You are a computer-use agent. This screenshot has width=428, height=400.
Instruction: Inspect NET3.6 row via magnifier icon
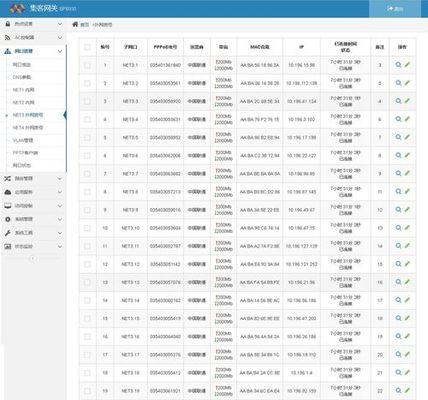click(398, 155)
